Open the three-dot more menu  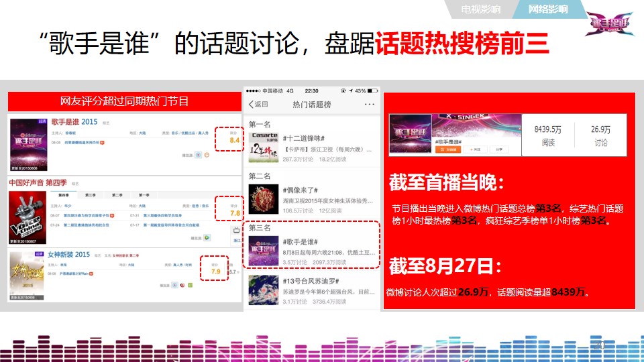coord(369,105)
